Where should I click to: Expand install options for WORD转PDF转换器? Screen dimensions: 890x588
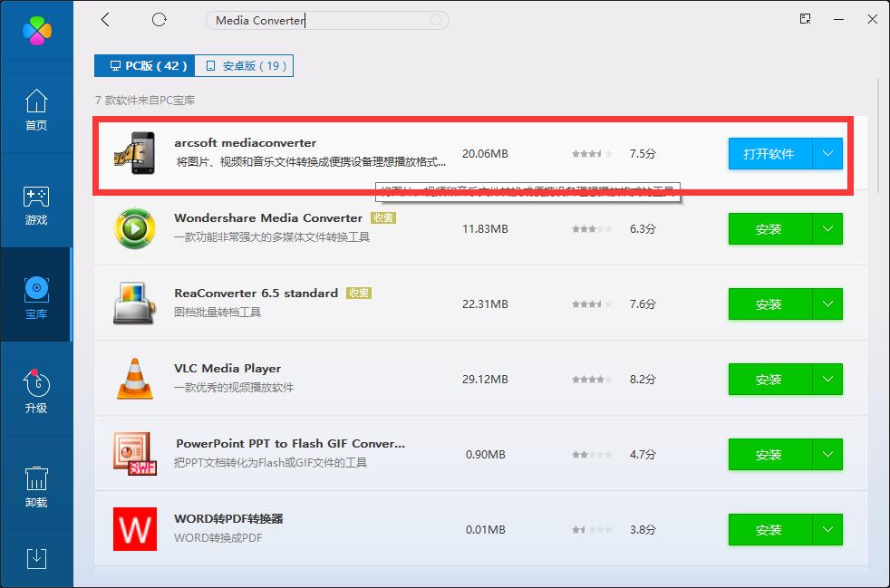[827, 529]
